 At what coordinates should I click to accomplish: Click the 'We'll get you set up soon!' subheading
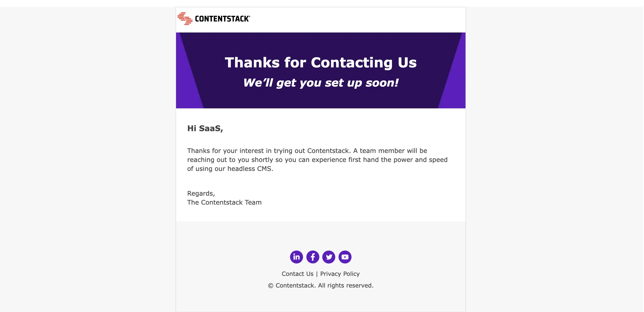pos(321,83)
